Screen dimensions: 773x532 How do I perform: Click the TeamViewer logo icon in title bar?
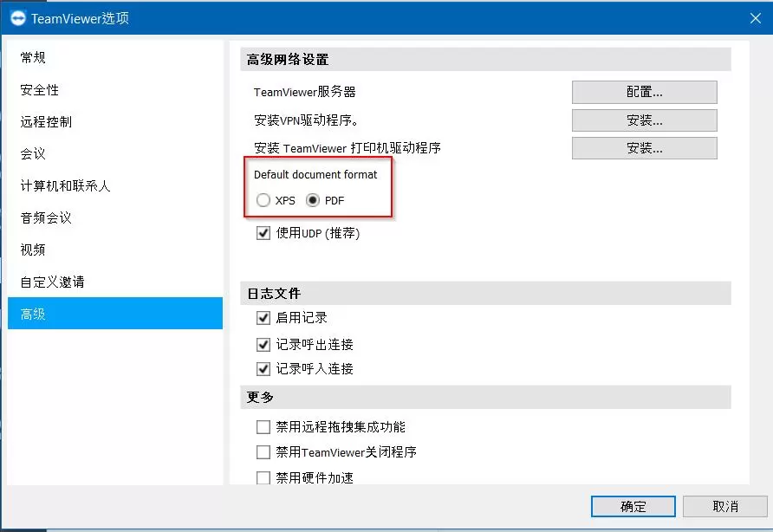(17, 17)
